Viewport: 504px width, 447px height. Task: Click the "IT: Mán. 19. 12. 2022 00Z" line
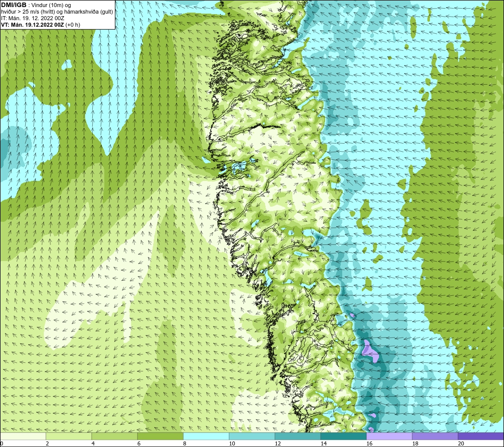point(32,18)
